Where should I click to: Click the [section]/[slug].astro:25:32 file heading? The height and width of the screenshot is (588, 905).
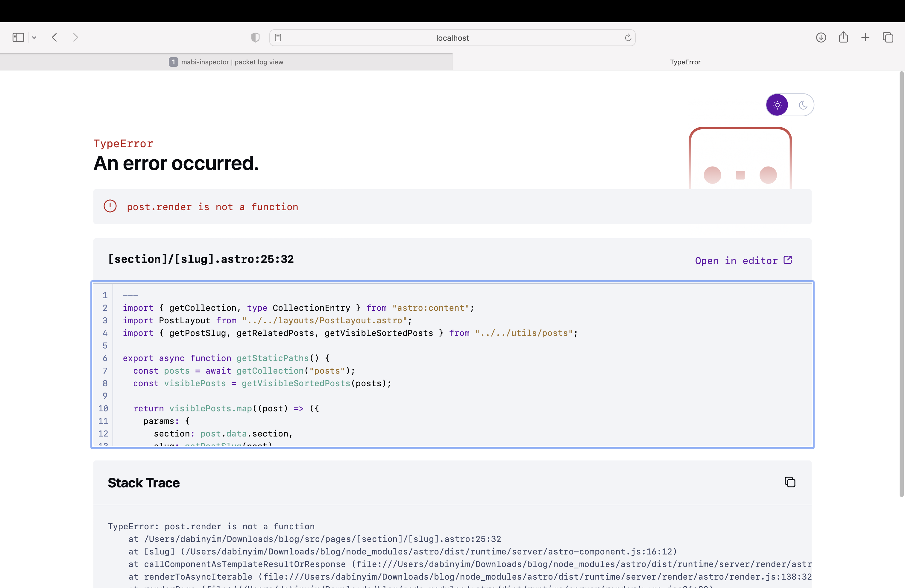pos(201,259)
